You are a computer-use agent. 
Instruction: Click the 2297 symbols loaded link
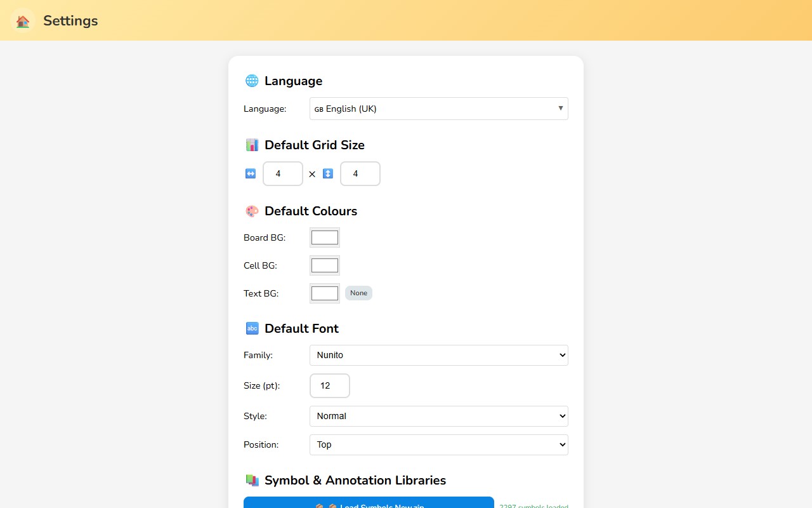(x=534, y=506)
